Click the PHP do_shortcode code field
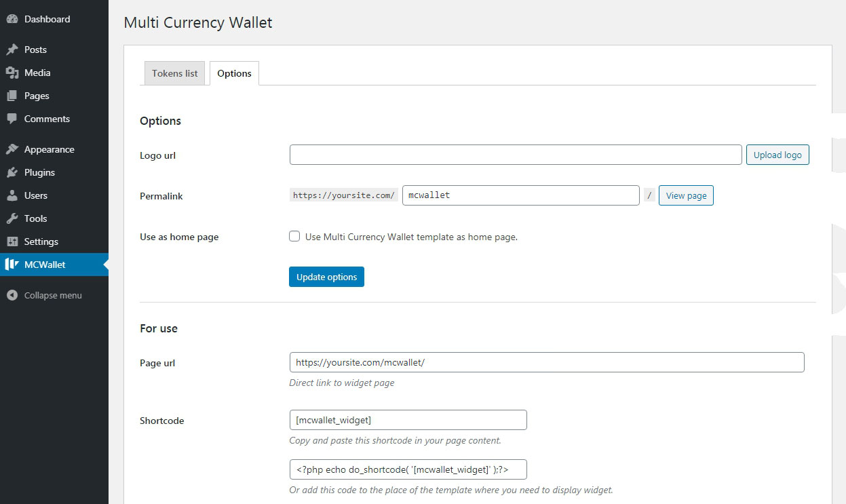Screen dimensions: 846x504 coord(408,469)
